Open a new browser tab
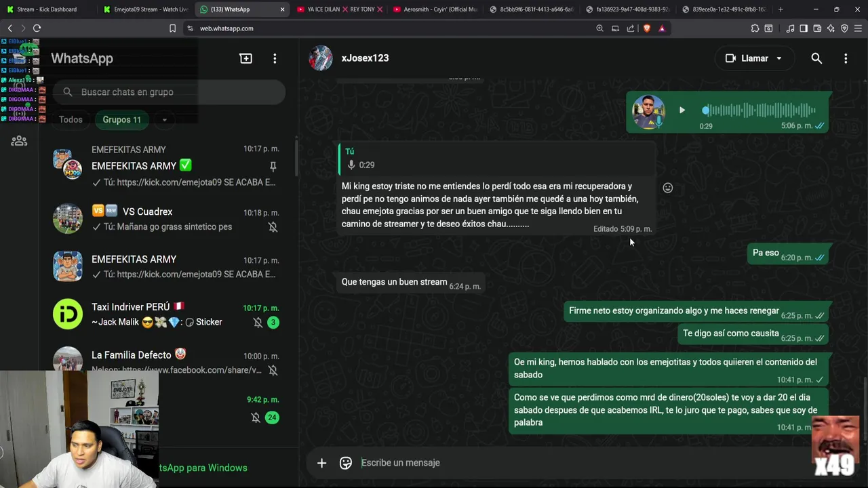The width and height of the screenshot is (868, 488). [x=781, y=9]
